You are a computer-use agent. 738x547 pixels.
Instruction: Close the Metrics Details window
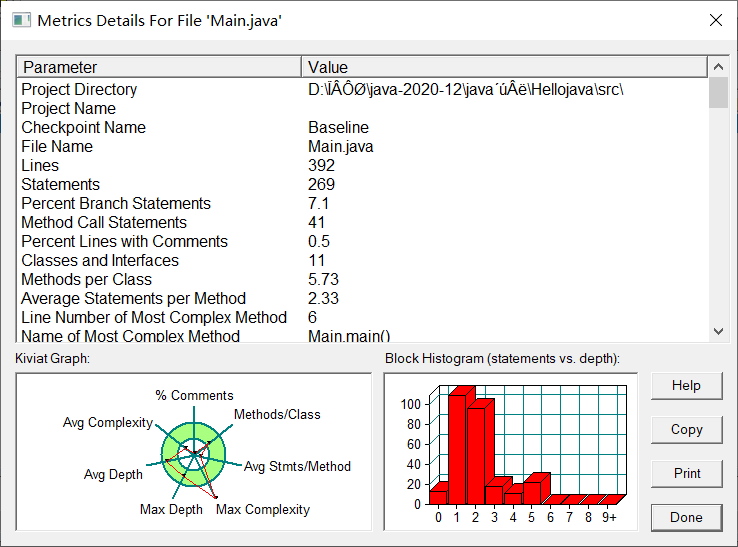pos(716,20)
